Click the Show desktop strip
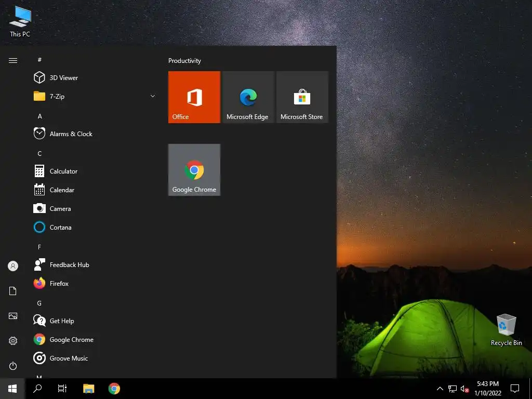 530,389
